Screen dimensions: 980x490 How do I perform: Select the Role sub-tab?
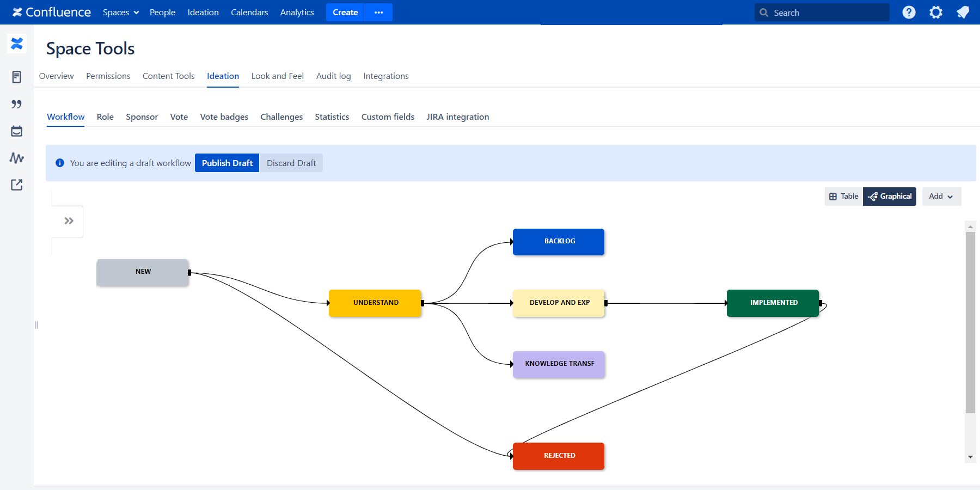click(x=105, y=117)
